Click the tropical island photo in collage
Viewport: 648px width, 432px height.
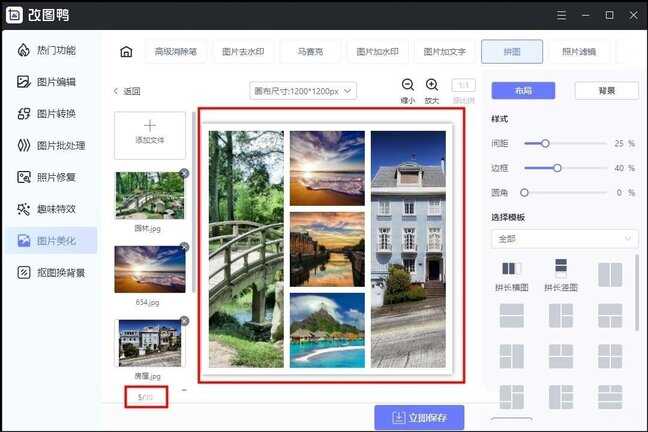tap(327, 330)
